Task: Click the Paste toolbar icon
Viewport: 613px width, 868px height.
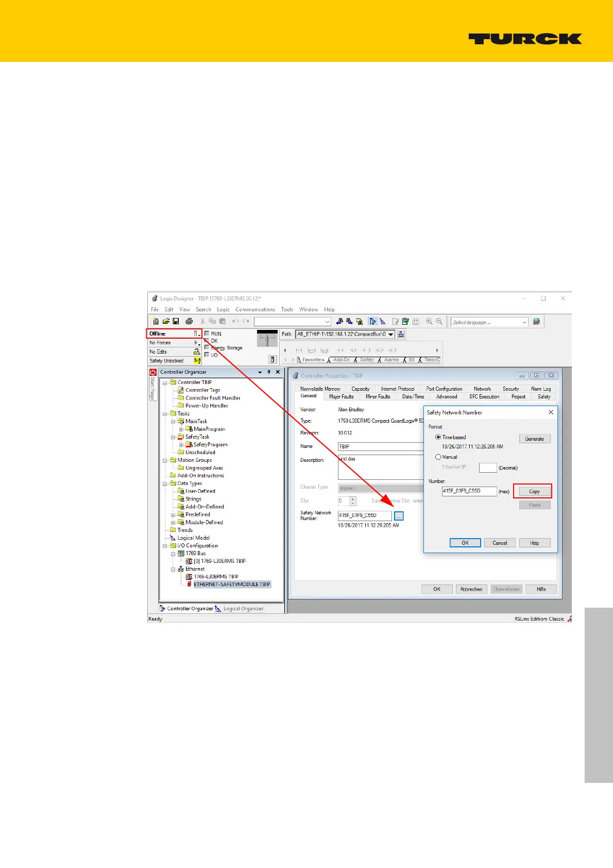Action: 223,322
